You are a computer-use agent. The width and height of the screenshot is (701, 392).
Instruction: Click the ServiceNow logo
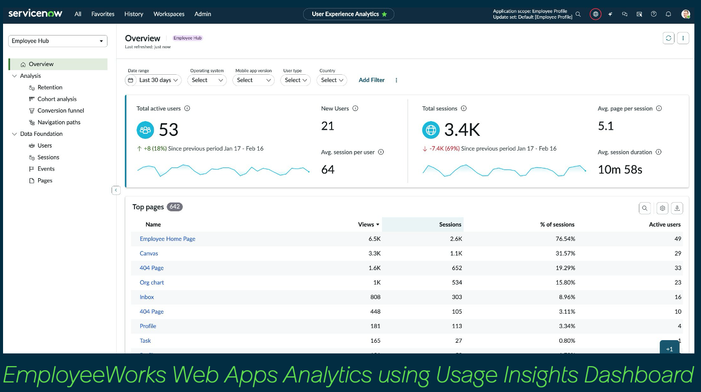[35, 13]
